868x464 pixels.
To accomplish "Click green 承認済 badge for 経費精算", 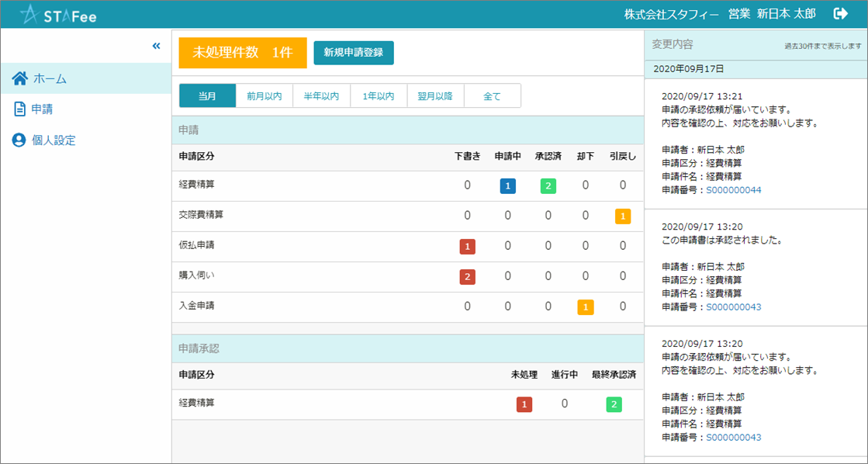I will pos(548,186).
